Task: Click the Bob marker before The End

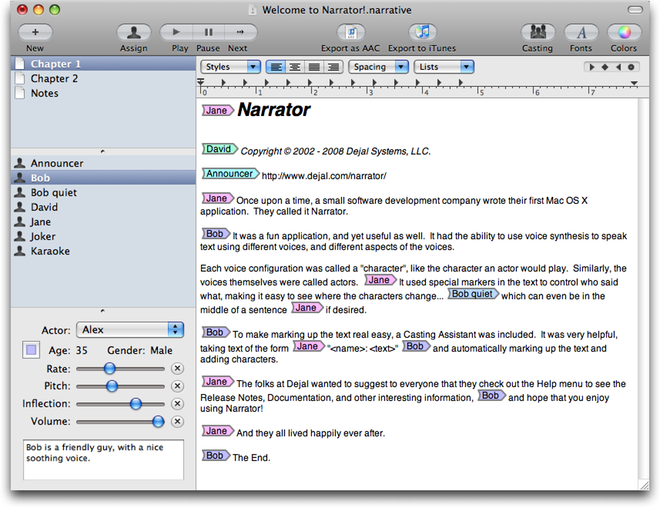Action: coord(216,455)
